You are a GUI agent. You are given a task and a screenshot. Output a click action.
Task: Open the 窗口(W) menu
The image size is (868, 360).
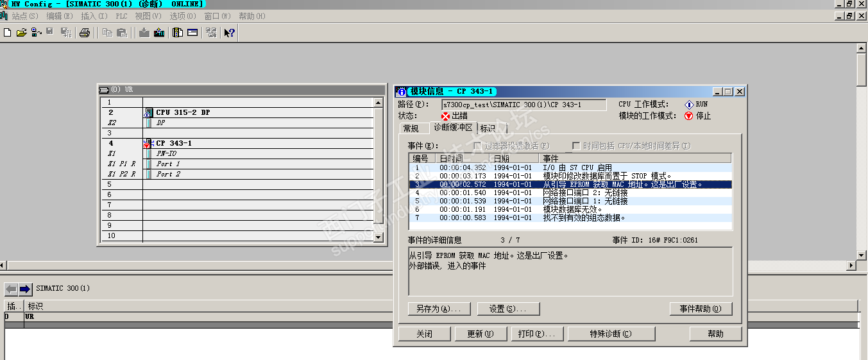click(217, 16)
